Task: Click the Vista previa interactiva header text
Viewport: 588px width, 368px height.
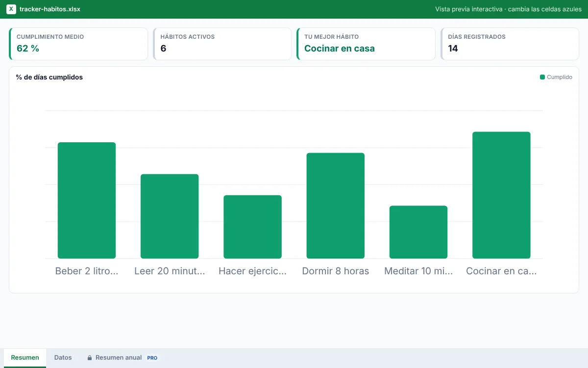Action: (508, 9)
